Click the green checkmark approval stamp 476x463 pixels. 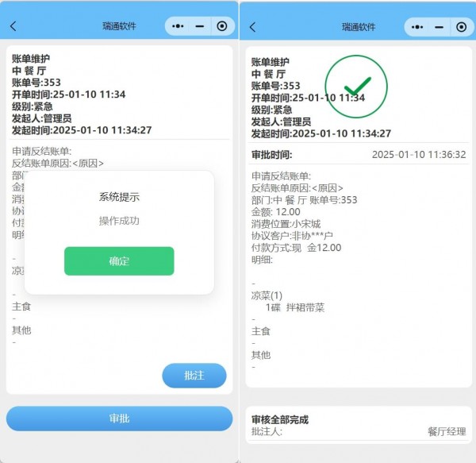(x=356, y=85)
